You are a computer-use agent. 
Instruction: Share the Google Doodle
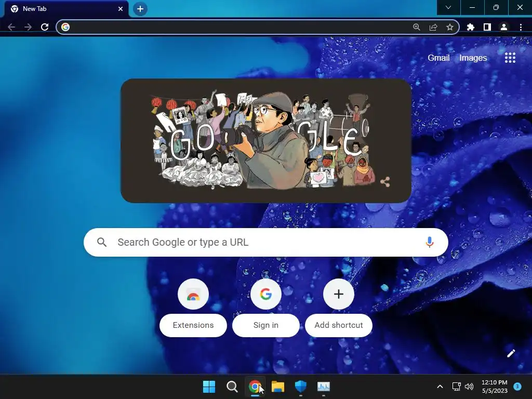pos(385,182)
